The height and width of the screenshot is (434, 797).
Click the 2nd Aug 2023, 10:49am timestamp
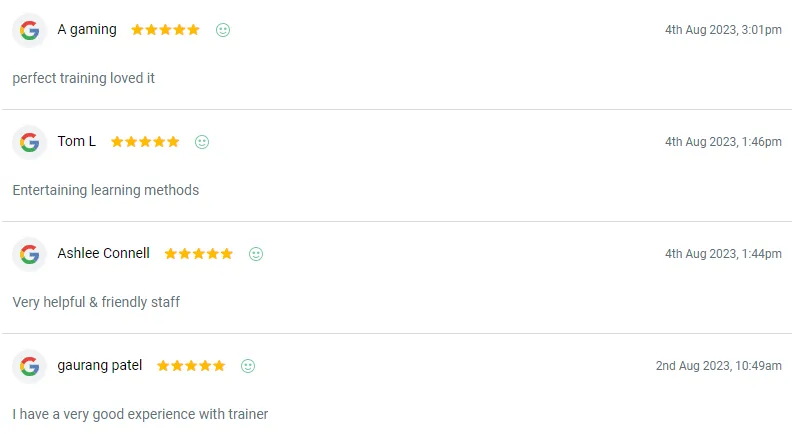[719, 366]
